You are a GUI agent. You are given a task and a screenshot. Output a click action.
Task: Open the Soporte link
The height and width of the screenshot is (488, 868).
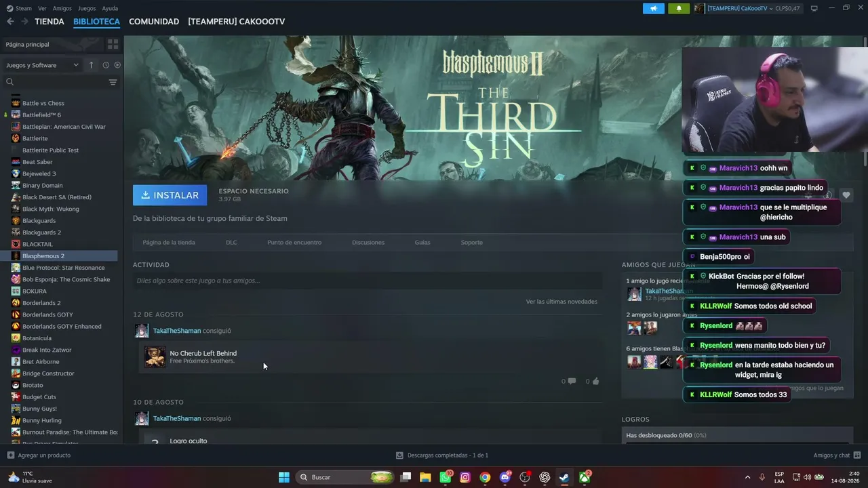(472, 242)
